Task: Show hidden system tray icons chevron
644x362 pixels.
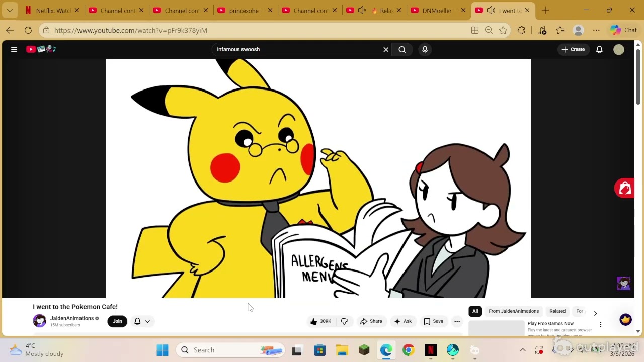Action: tap(523, 350)
